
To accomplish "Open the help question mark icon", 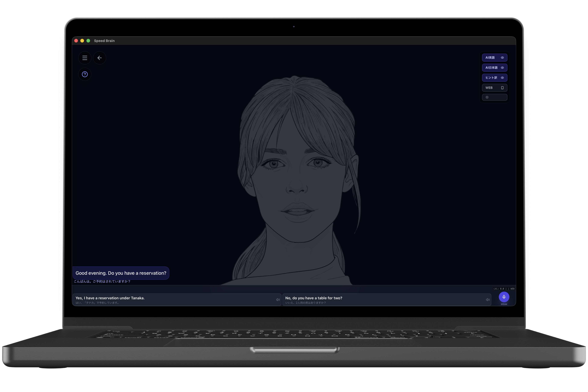I will tap(85, 74).
